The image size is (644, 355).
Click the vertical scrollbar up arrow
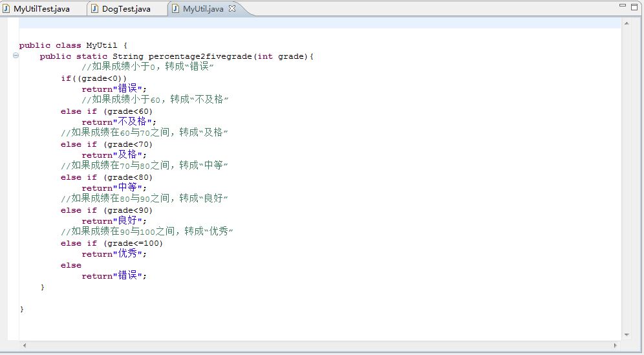tap(627, 23)
